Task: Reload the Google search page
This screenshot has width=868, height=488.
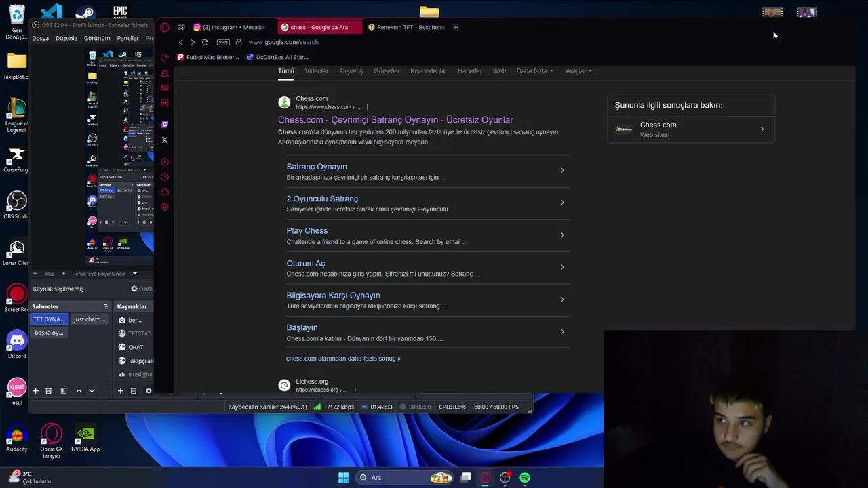Action: pyautogui.click(x=205, y=42)
